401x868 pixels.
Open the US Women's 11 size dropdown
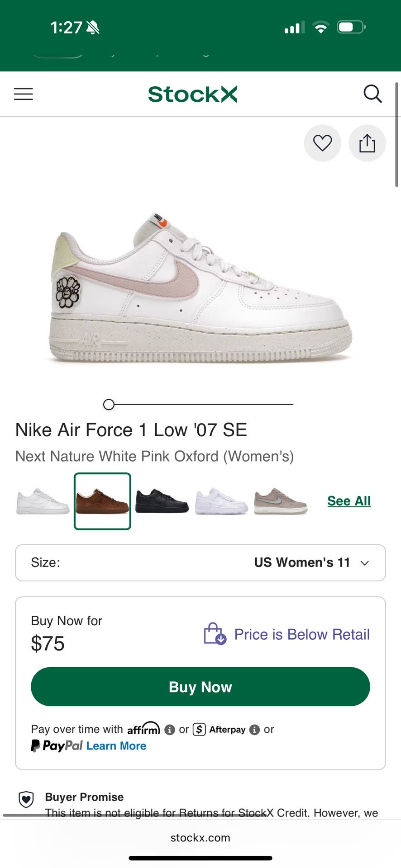pos(301,563)
